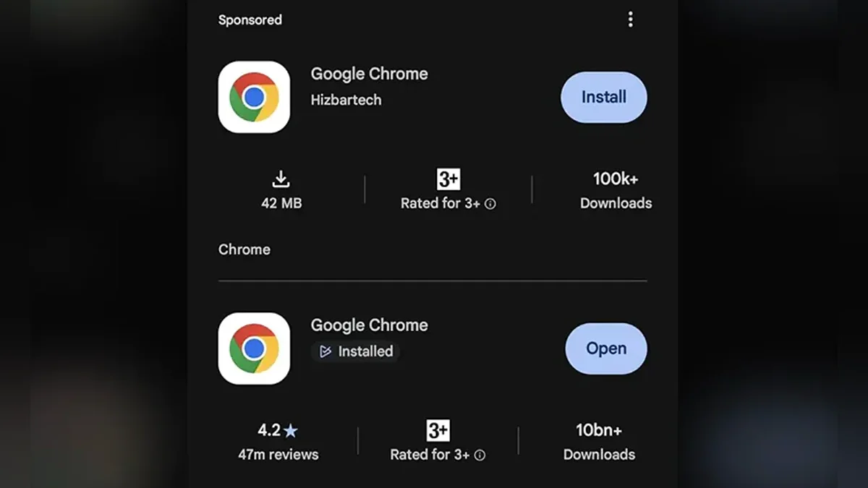Open the three-dot options menu
The image size is (868, 488).
pos(630,20)
